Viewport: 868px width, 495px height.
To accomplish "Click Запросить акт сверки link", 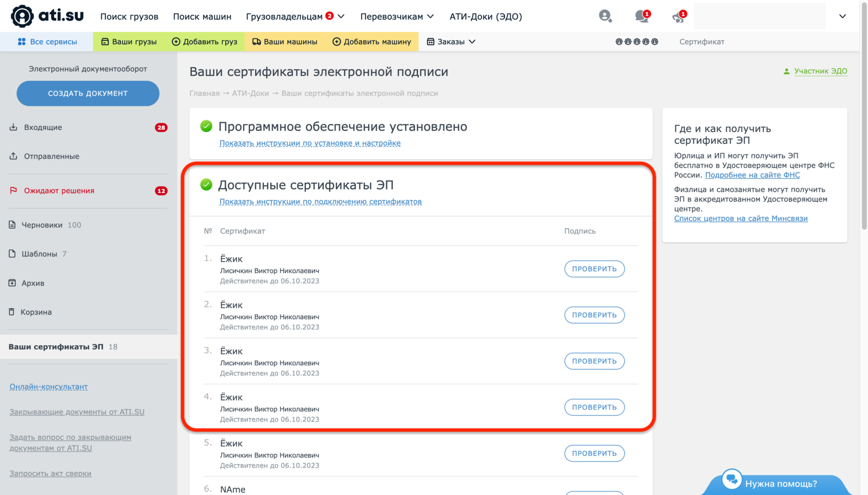I will coord(50,473).
